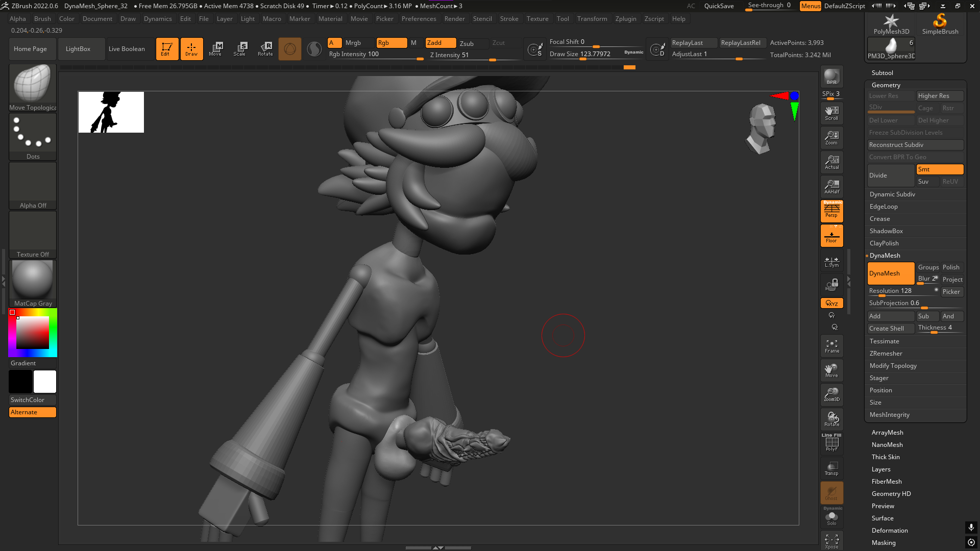Select the Move gizmo tool

(215, 49)
